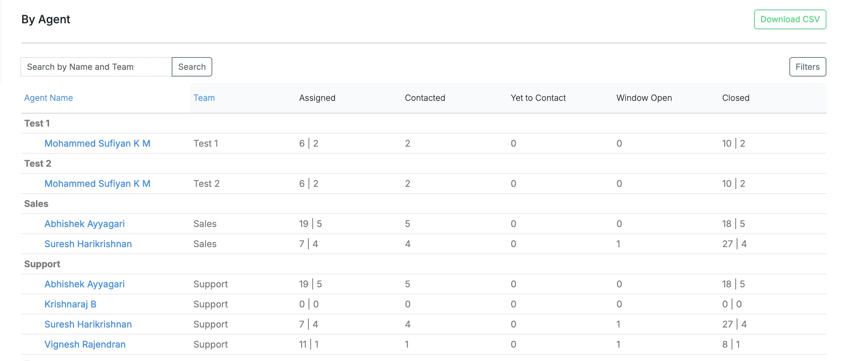Click the Search button
Viewport: 868px width, 361px height.
(x=192, y=67)
